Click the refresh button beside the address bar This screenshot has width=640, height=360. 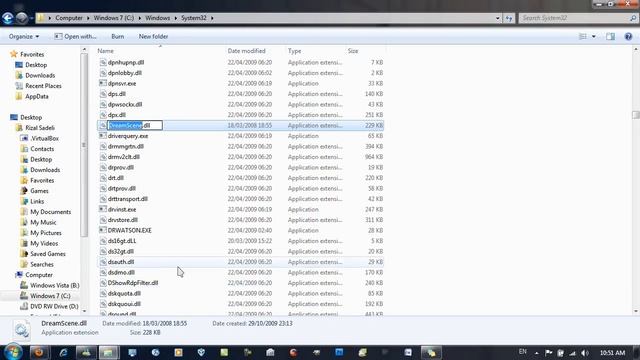(509, 18)
